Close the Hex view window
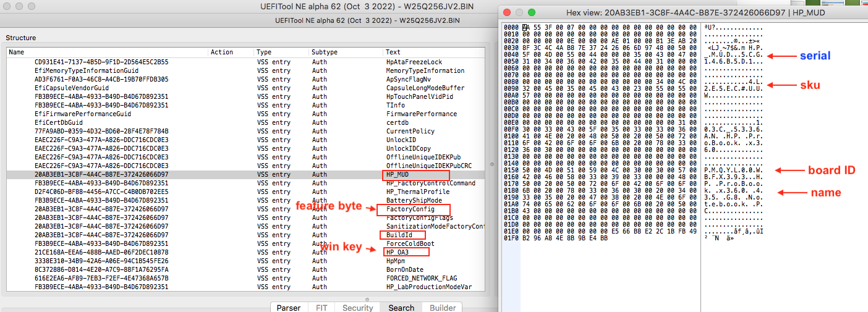 (508, 12)
